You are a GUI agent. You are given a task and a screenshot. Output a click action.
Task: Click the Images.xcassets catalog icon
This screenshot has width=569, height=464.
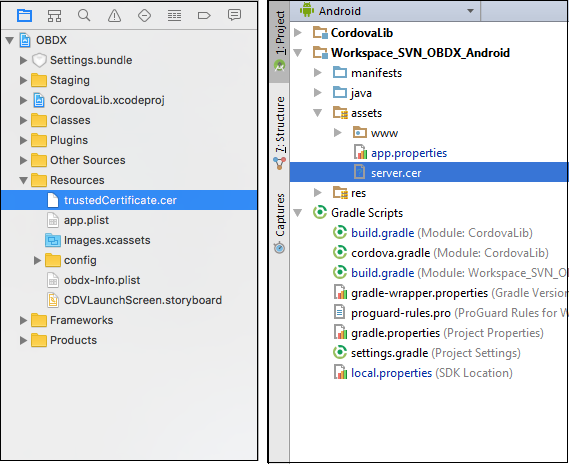53,240
